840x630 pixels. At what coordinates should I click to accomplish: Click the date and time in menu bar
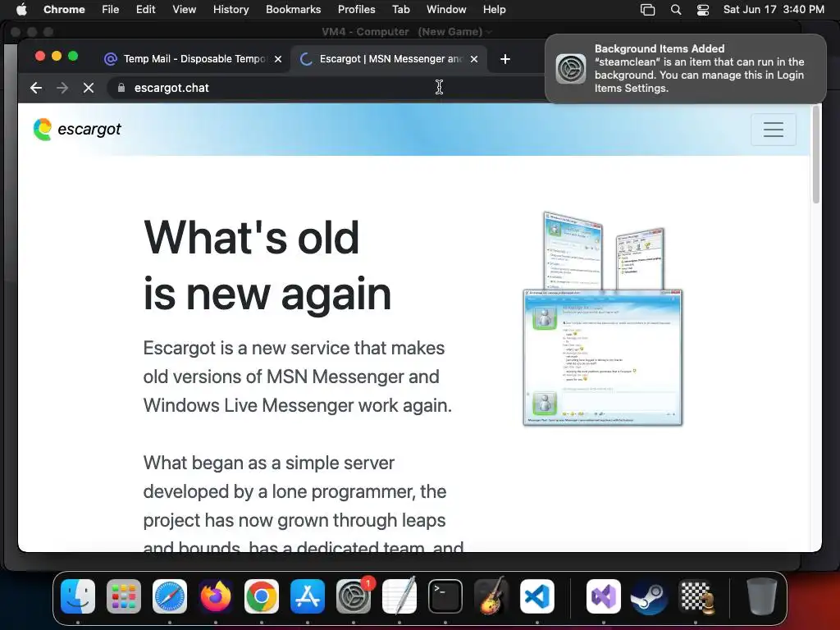point(774,10)
